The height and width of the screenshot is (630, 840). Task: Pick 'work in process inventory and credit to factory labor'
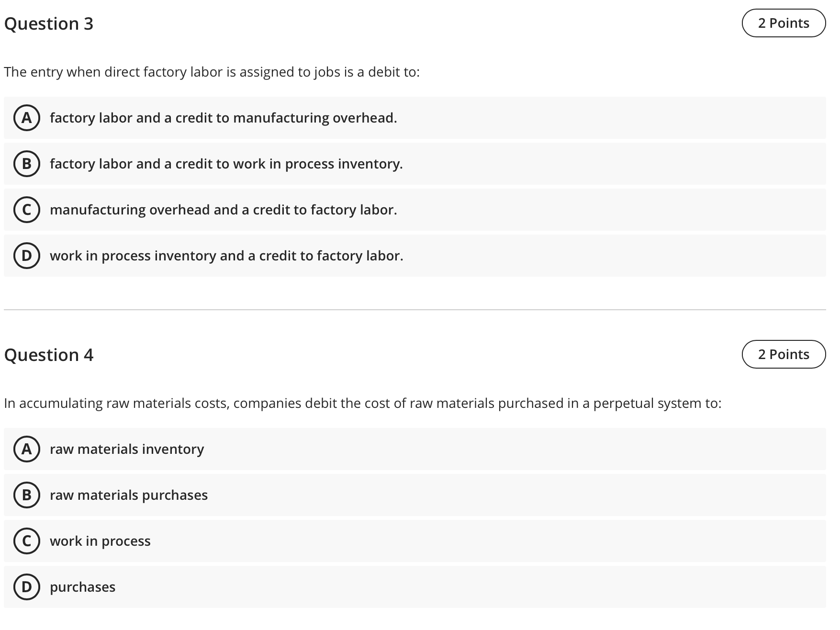[x=226, y=256]
